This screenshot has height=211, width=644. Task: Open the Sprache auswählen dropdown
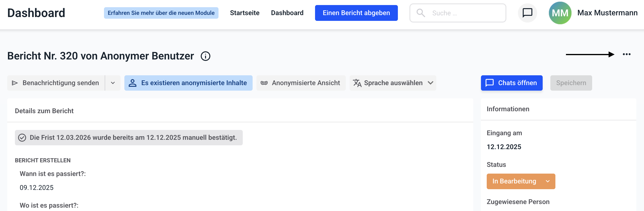393,83
